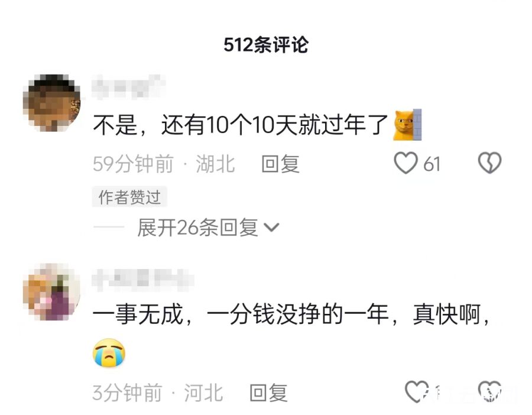Open first commenter's blurred username

pos(128,87)
